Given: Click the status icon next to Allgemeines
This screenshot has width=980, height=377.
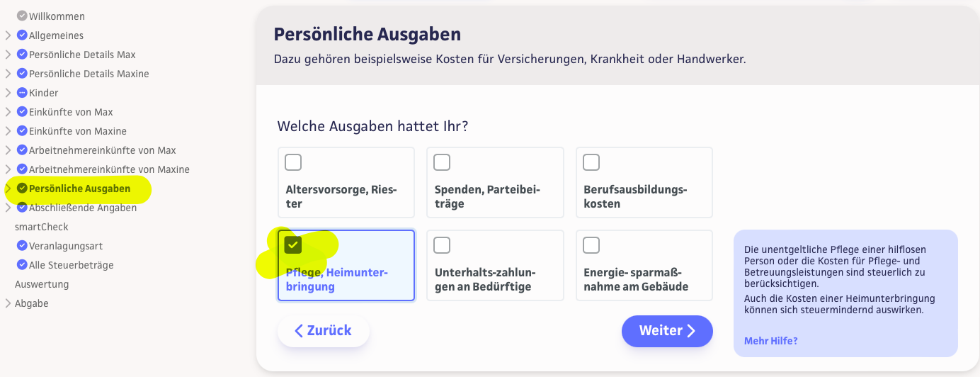Looking at the screenshot, I should (x=22, y=35).
